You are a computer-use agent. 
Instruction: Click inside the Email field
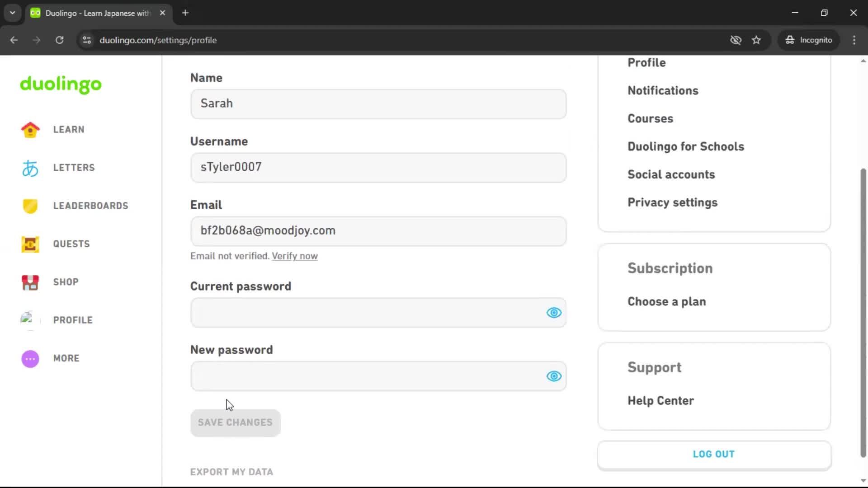point(378,231)
